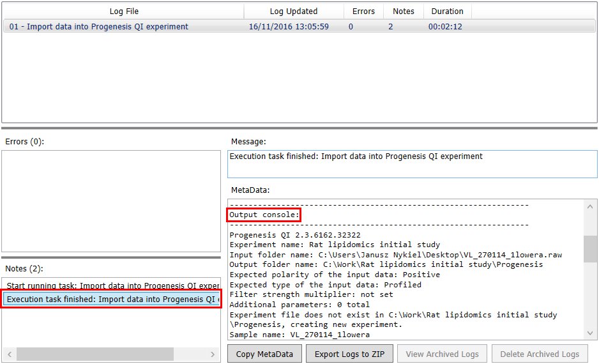599x364 pixels.
Task: Click the Notes column header
Action: coord(404,11)
